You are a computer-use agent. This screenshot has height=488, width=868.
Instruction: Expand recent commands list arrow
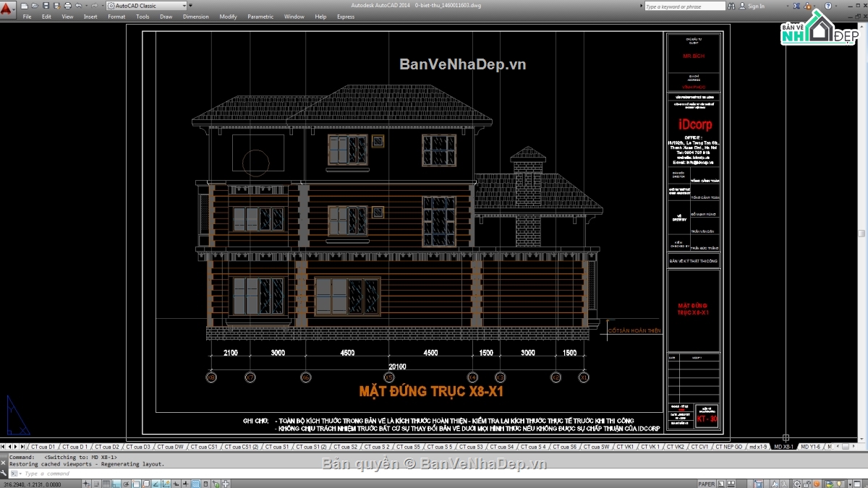tap(20, 474)
